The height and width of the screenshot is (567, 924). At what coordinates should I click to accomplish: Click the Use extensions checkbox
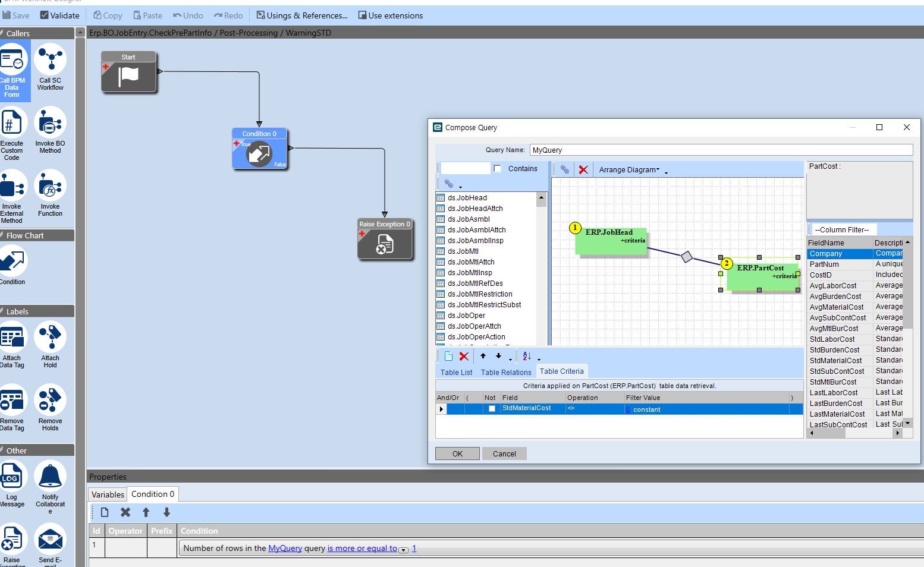(362, 15)
